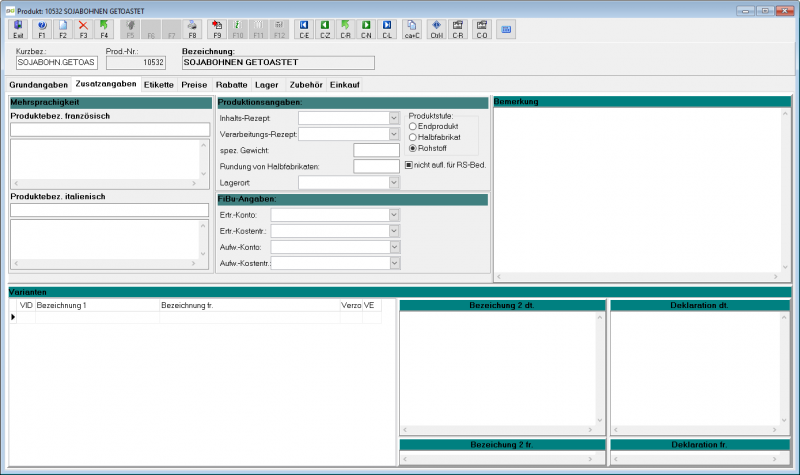
Task: Click the Bezeichnung field SOJABOHNEN GETOASTET
Action: 278,63
